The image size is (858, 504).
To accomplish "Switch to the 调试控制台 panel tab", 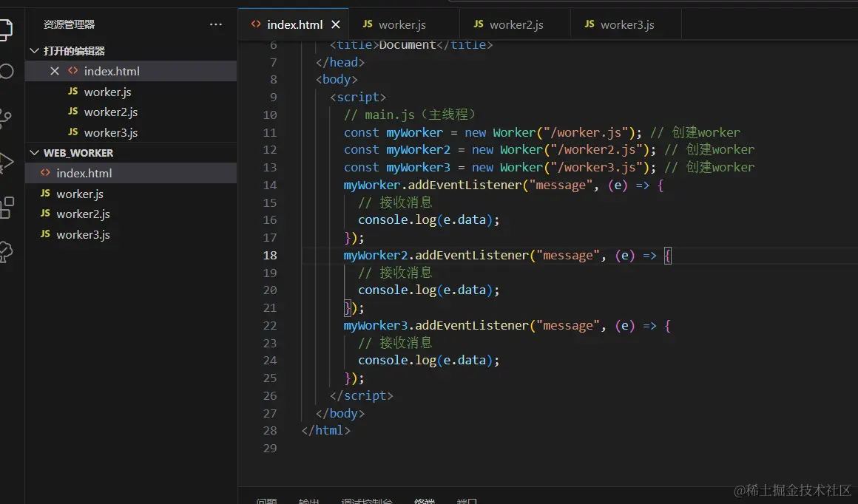I will (367, 501).
